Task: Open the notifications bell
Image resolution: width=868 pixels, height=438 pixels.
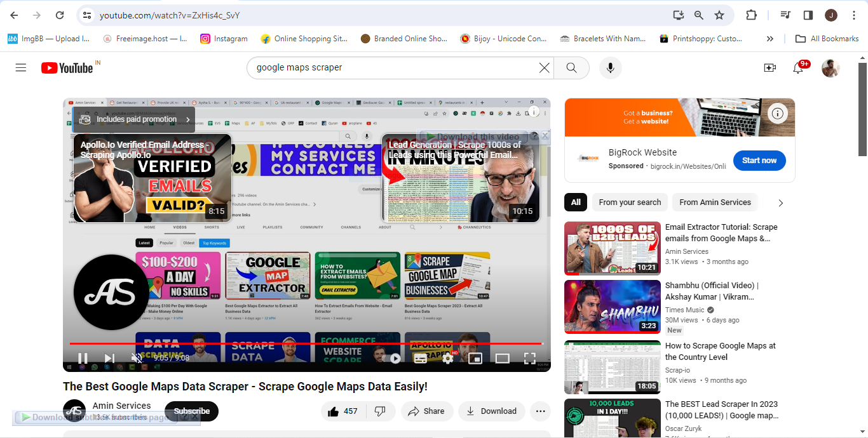Action: tap(798, 68)
